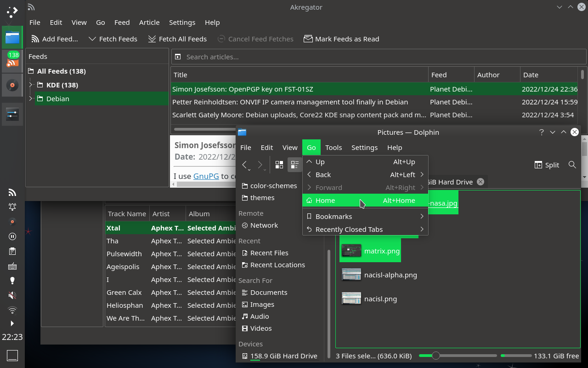Click Mark Feeds as Read button
The width and height of the screenshot is (588, 368).
(341, 39)
